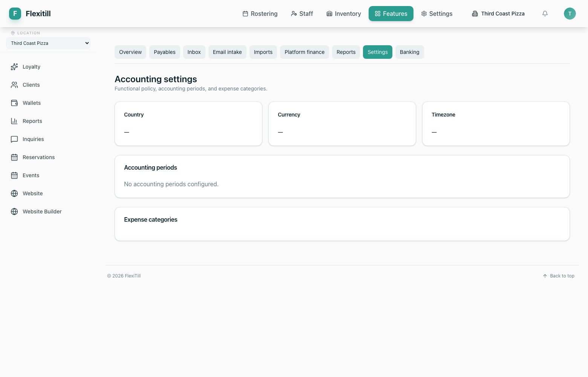Click the Third Coast Pizza header button
The image size is (588, 377).
(x=498, y=14)
